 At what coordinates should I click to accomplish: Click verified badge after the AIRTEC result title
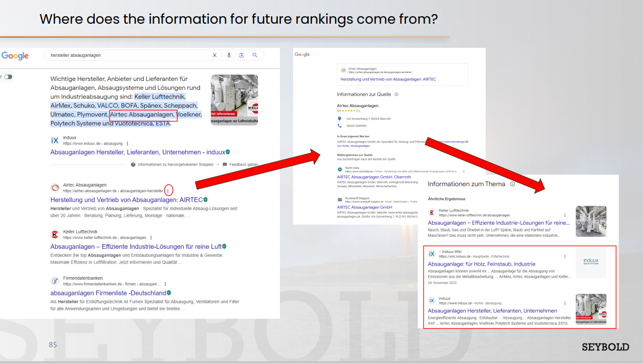206,200
